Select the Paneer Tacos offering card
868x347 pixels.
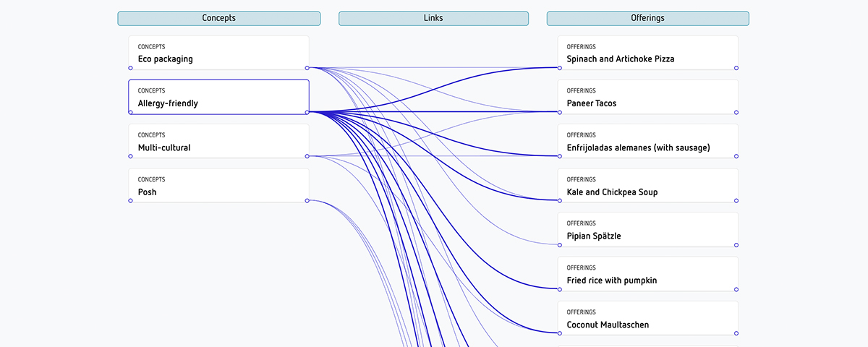pyautogui.click(x=647, y=97)
